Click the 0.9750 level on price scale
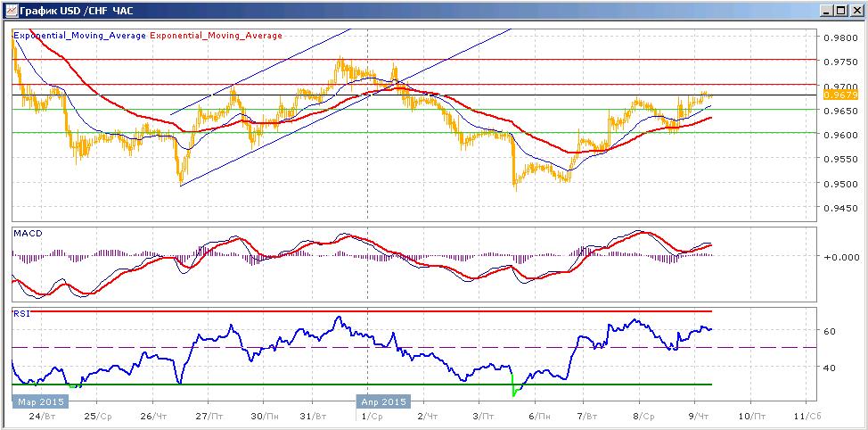 pyautogui.click(x=839, y=62)
